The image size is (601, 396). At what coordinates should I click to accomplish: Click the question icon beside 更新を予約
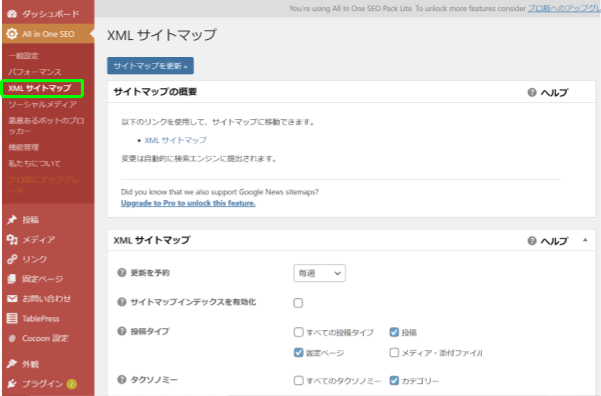(x=122, y=273)
